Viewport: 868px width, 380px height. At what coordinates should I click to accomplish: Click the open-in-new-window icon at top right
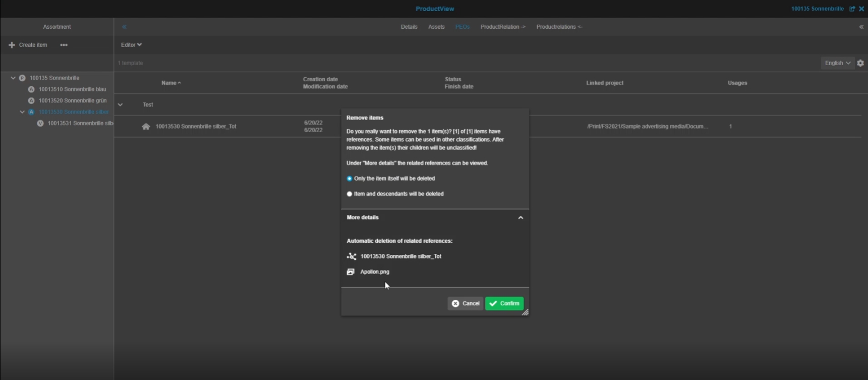coord(852,9)
